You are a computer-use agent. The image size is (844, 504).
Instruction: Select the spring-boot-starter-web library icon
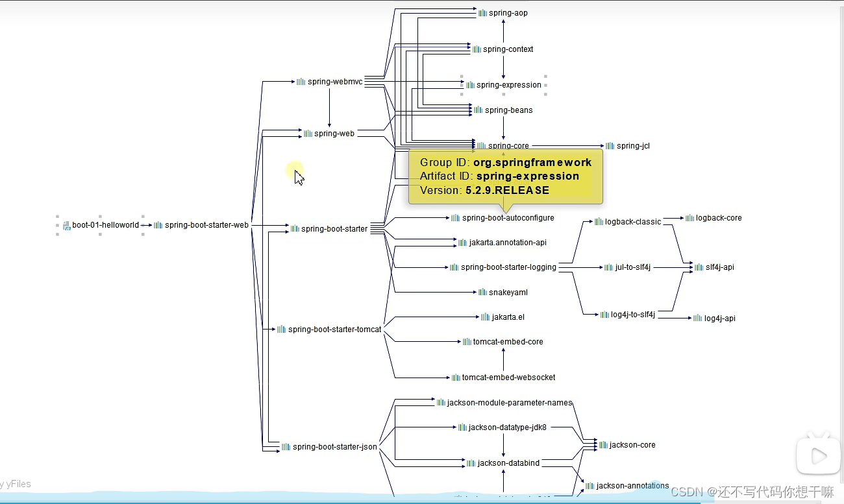[x=158, y=225]
